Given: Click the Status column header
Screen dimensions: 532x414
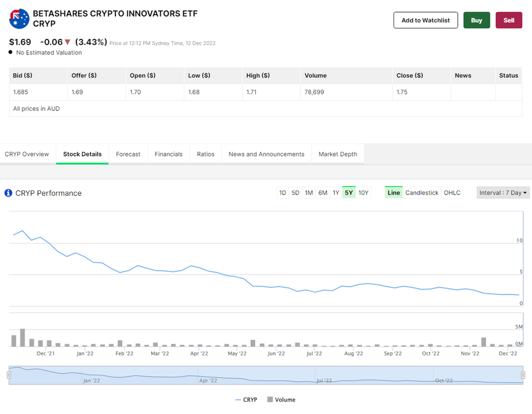Looking at the screenshot, I should 508,76.
